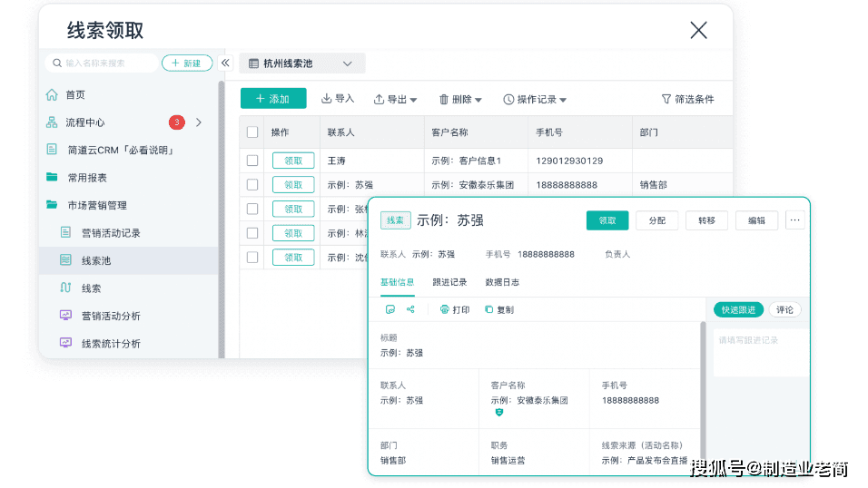
Task: Open the 线索统计分析 dashboard icon
Action: [65, 343]
